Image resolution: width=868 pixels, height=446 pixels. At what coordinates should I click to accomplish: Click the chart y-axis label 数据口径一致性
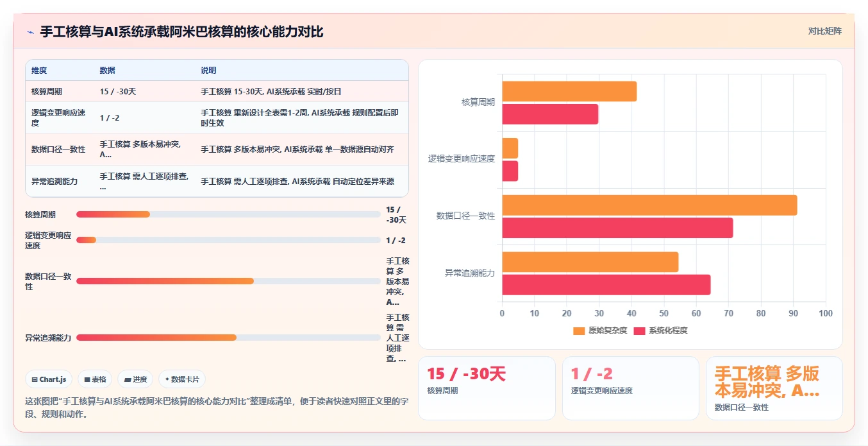[x=466, y=216]
